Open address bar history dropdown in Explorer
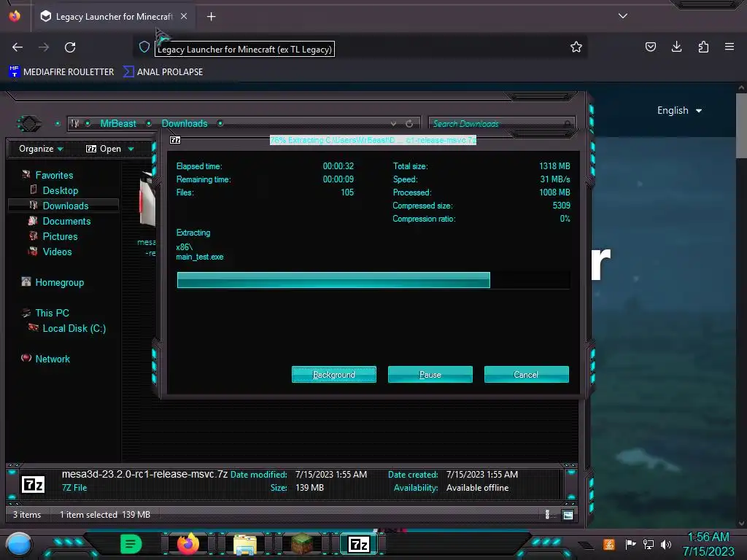The height and width of the screenshot is (560, 747). click(393, 124)
